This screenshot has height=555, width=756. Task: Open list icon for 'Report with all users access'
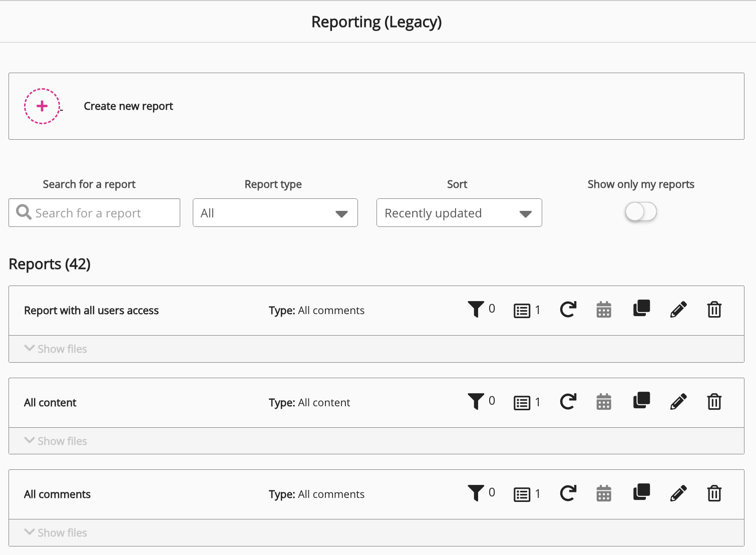[522, 311]
